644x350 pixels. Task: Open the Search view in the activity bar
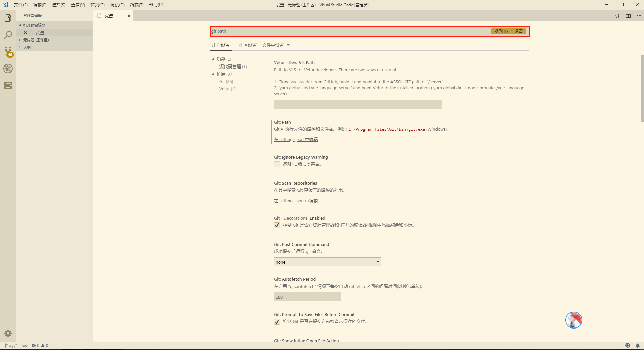tap(8, 35)
